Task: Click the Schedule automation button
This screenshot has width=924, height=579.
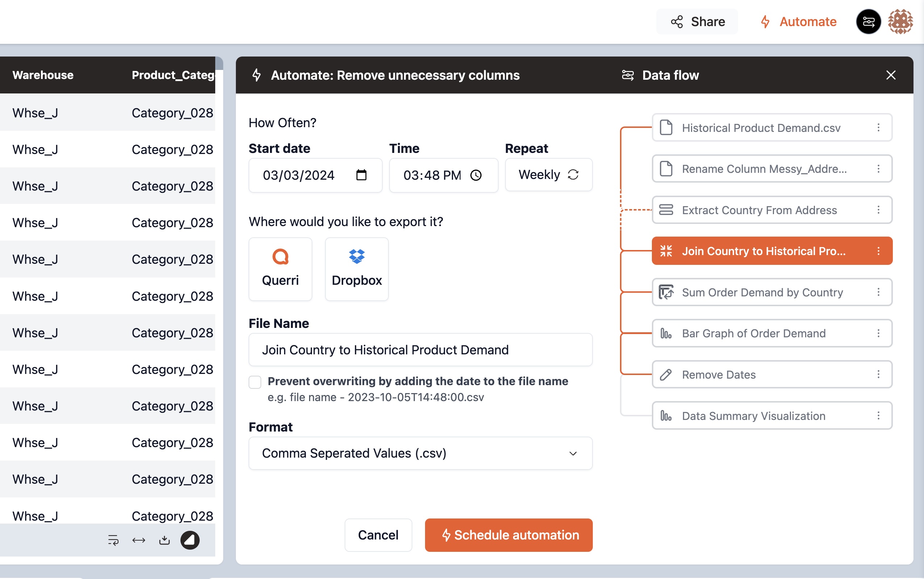Action: [508, 534]
